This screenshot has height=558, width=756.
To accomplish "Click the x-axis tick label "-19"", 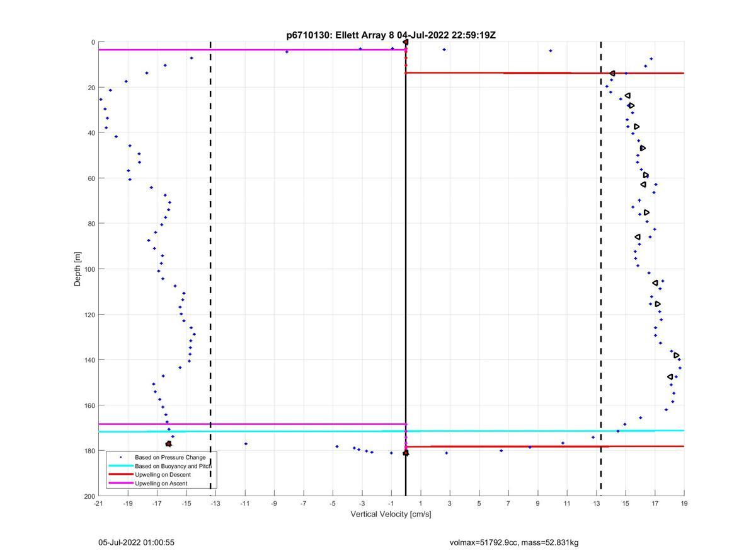I will [x=127, y=504].
